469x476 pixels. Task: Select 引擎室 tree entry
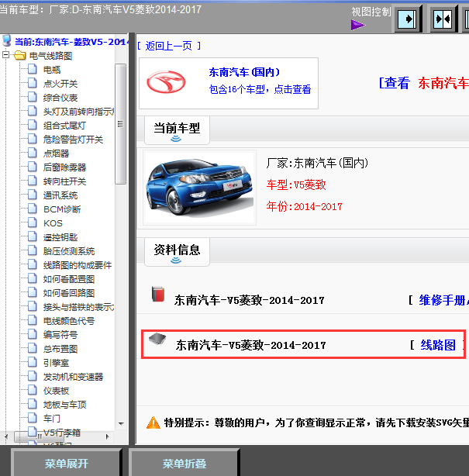pos(56,363)
